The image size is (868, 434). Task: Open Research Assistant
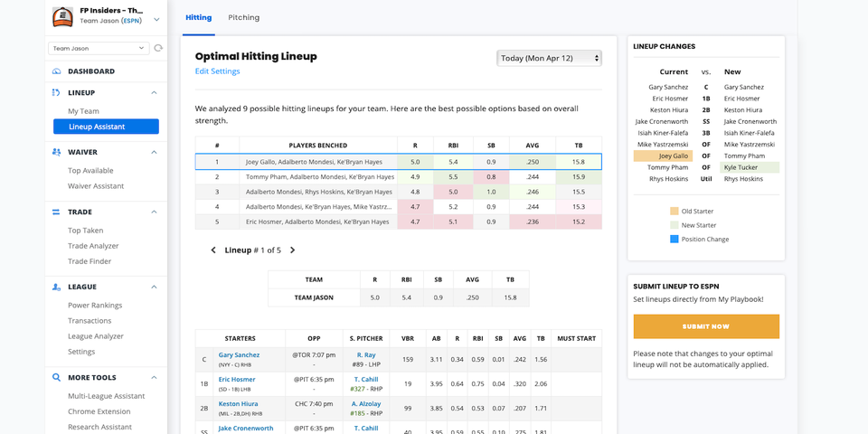coord(100,427)
